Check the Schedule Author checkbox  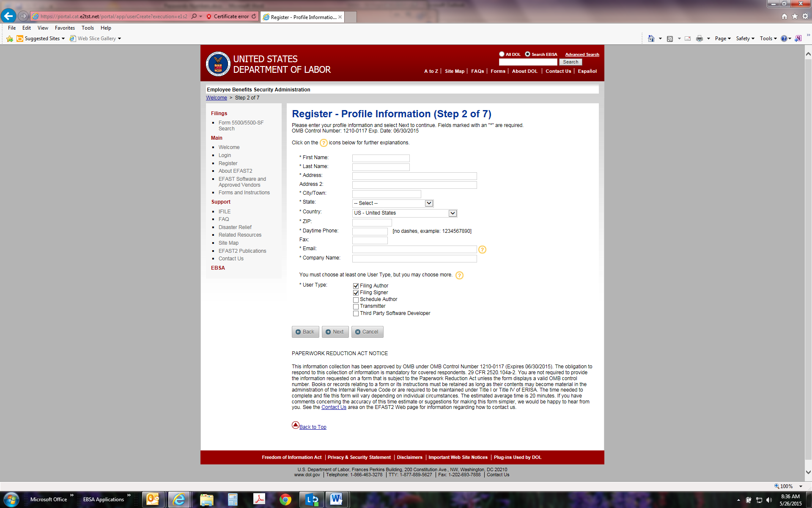point(356,300)
